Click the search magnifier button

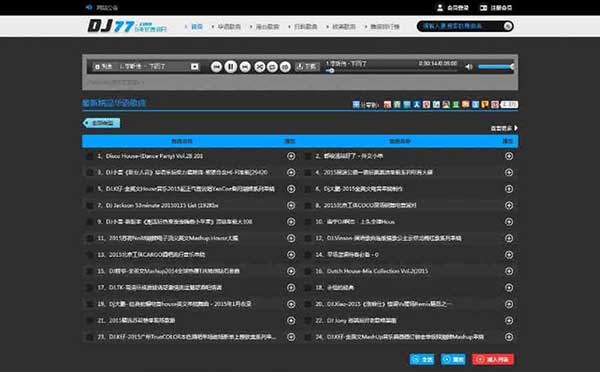point(507,26)
